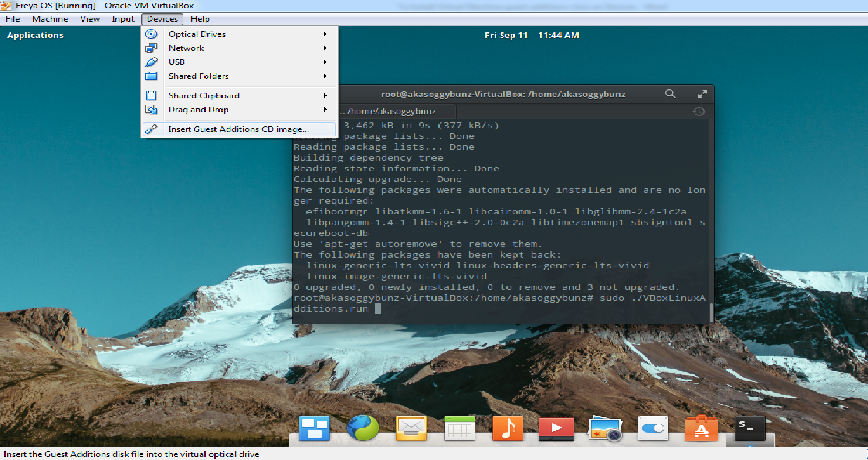Open terminal search magnifier
Viewport: 868px width, 460px height.
[x=670, y=94]
